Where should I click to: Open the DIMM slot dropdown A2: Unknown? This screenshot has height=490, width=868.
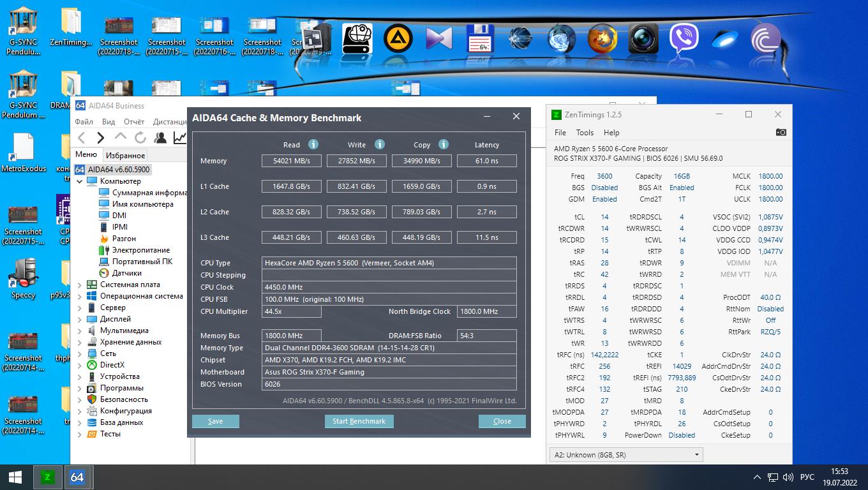625,455
